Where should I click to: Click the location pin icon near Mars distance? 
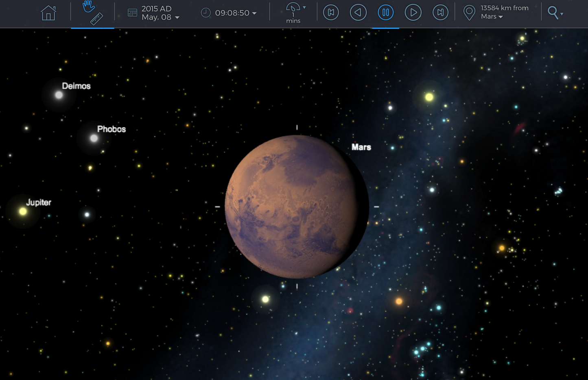470,13
